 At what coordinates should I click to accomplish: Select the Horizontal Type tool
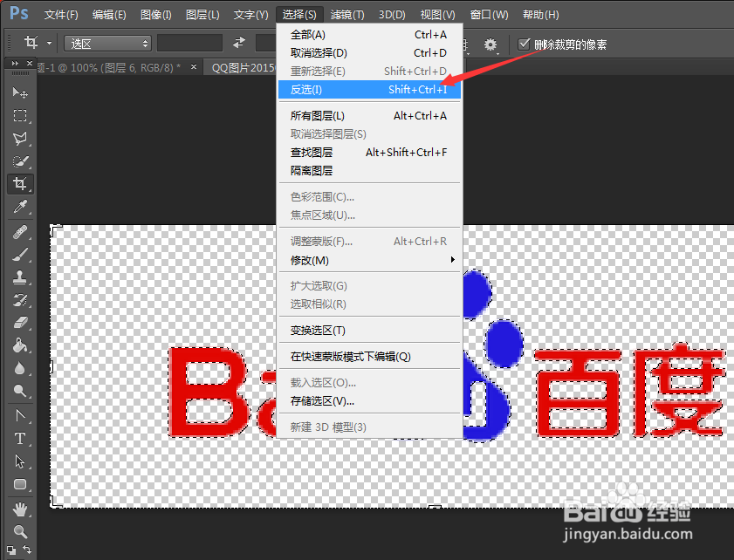(x=20, y=439)
